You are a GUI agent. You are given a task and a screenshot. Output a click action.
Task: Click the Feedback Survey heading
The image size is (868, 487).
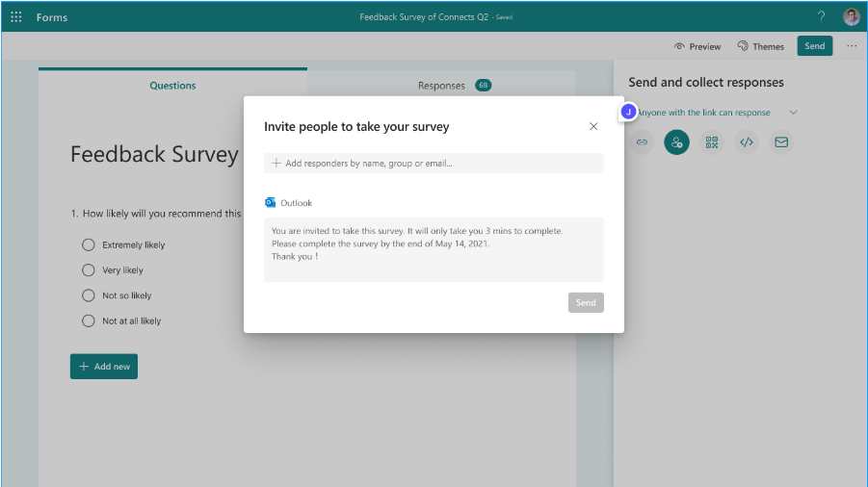point(154,154)
